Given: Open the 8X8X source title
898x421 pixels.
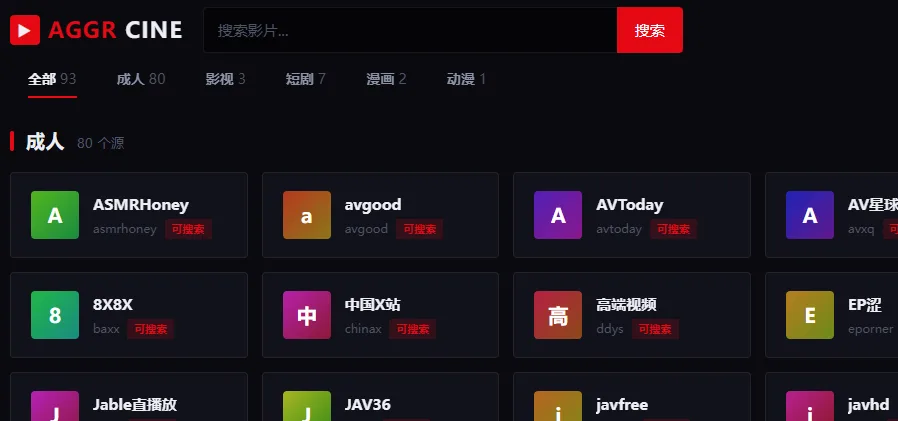Looking at the screenshot, I should 113,305.
